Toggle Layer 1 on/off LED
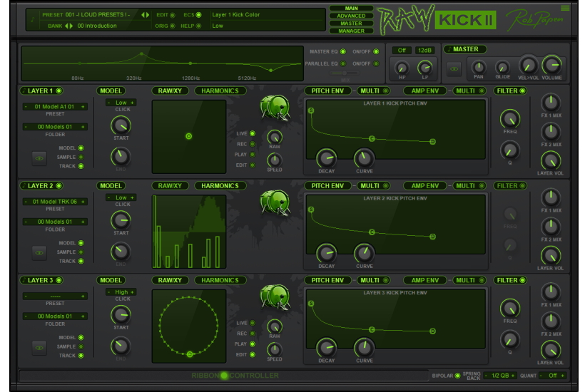Viewport: 585px width, 392px height. [x=58, y=91]
